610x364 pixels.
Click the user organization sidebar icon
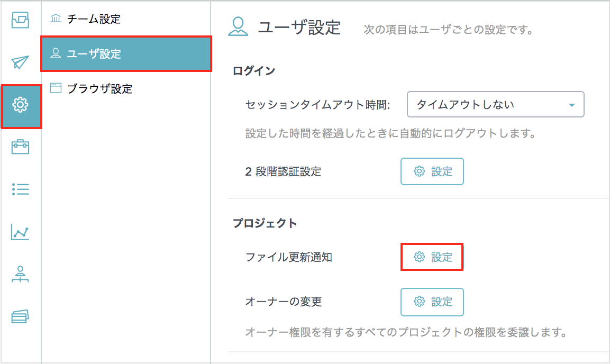(20, 274)
